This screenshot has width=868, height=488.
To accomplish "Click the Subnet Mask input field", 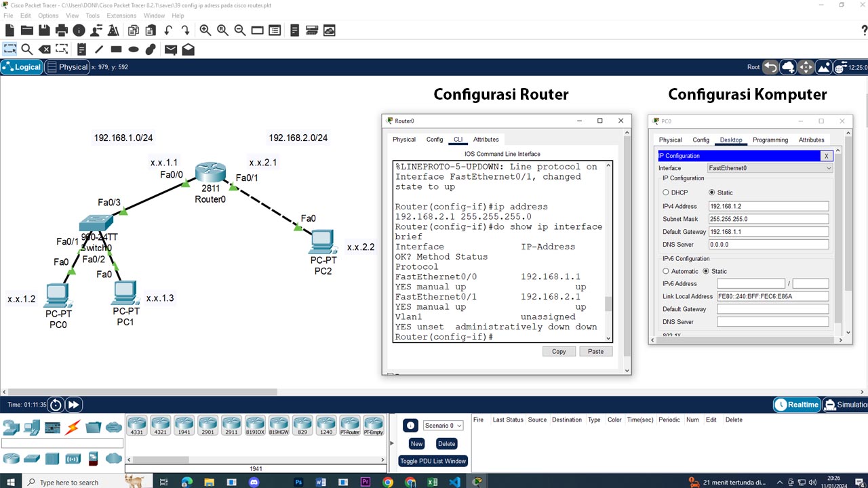I will (768, 219).
